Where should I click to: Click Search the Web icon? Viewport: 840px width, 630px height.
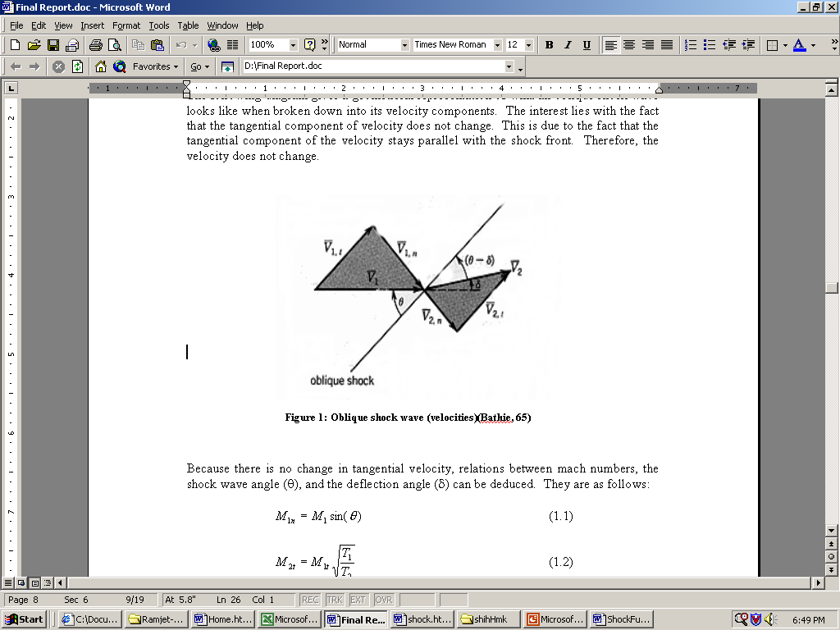(x=120, y=66)
